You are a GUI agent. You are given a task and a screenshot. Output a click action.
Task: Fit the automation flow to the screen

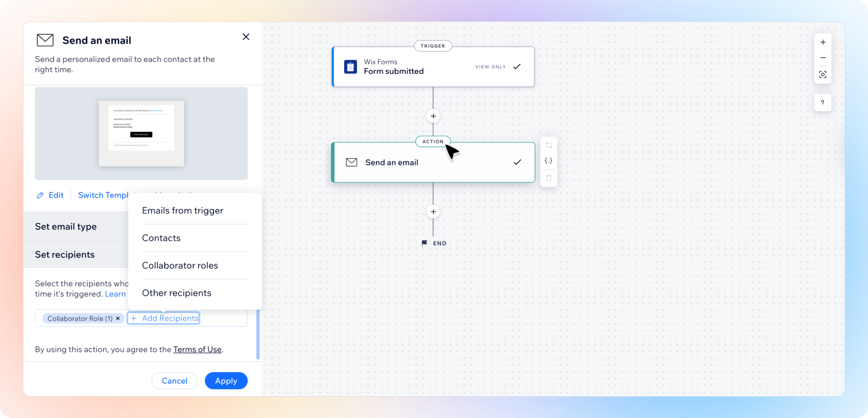pos(823,75)
